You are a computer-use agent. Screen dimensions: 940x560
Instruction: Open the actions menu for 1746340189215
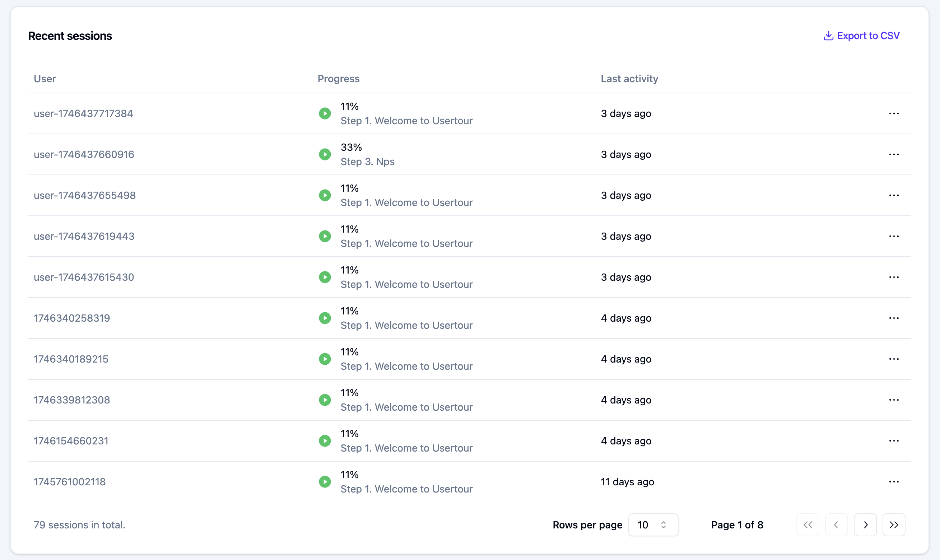[x=894, y=359]
